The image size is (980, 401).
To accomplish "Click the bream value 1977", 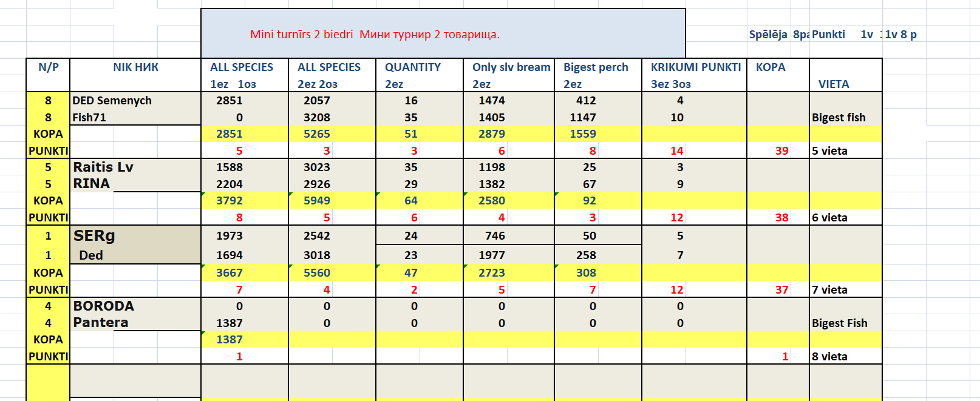I will click(x=492, y=255).
